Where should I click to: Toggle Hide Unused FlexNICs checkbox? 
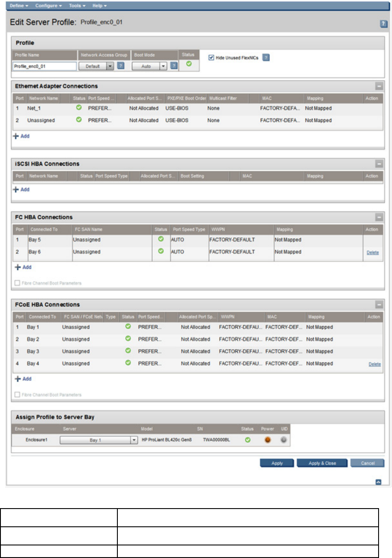click(211, 58)
